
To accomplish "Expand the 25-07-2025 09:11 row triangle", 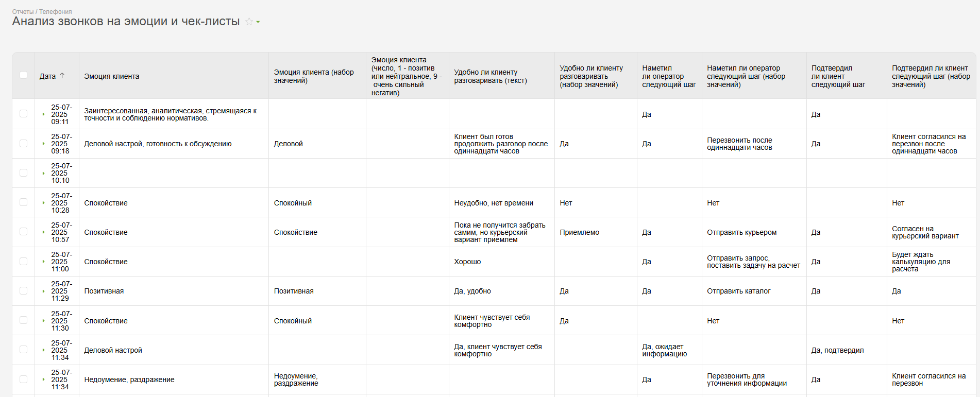I will 43,114.
